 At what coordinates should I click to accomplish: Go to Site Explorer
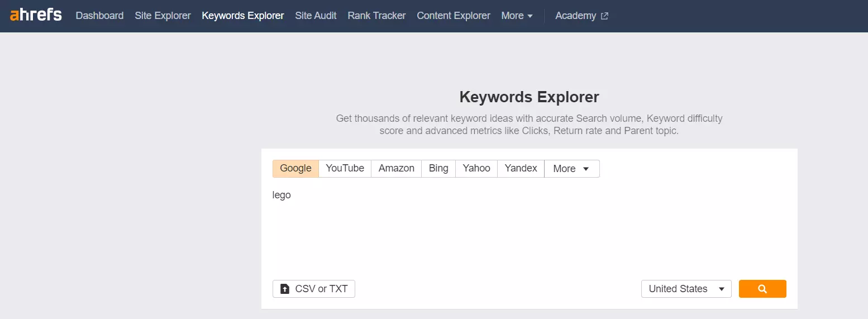163,16
